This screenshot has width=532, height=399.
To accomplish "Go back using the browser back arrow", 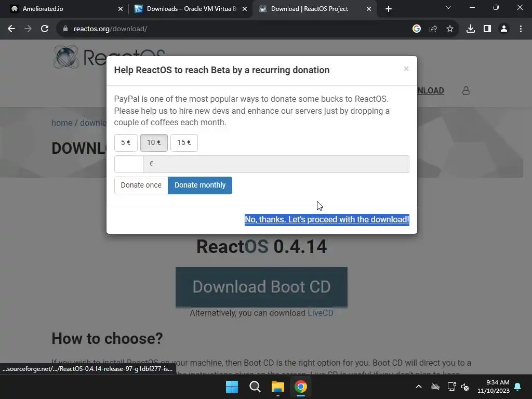I will click(x=11, y=29).
